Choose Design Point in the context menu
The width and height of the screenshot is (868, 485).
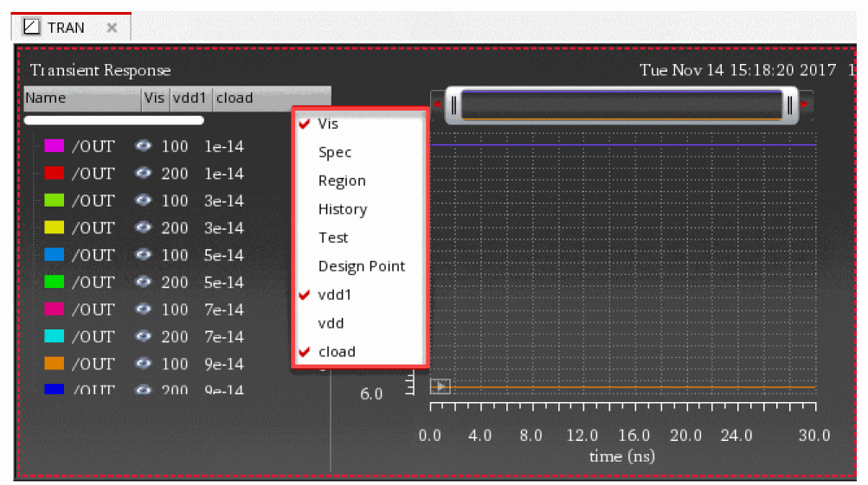[x=361, y=266]
